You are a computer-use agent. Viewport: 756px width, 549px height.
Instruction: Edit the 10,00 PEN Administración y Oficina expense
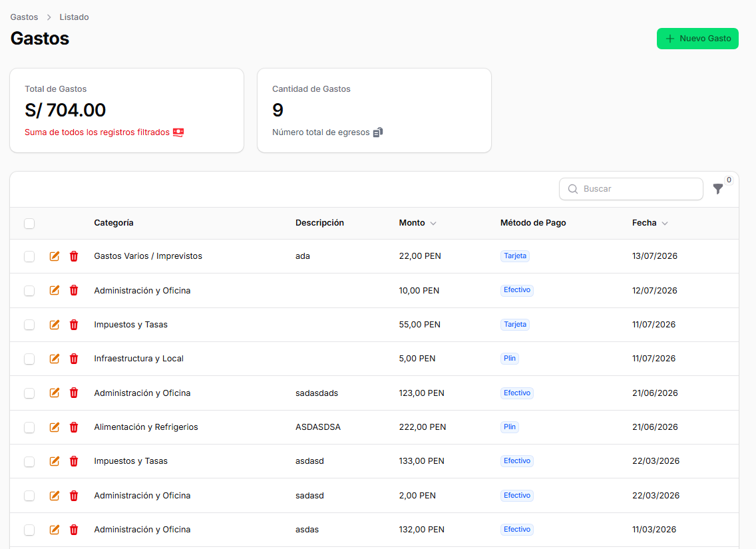(x=55, y=290)
